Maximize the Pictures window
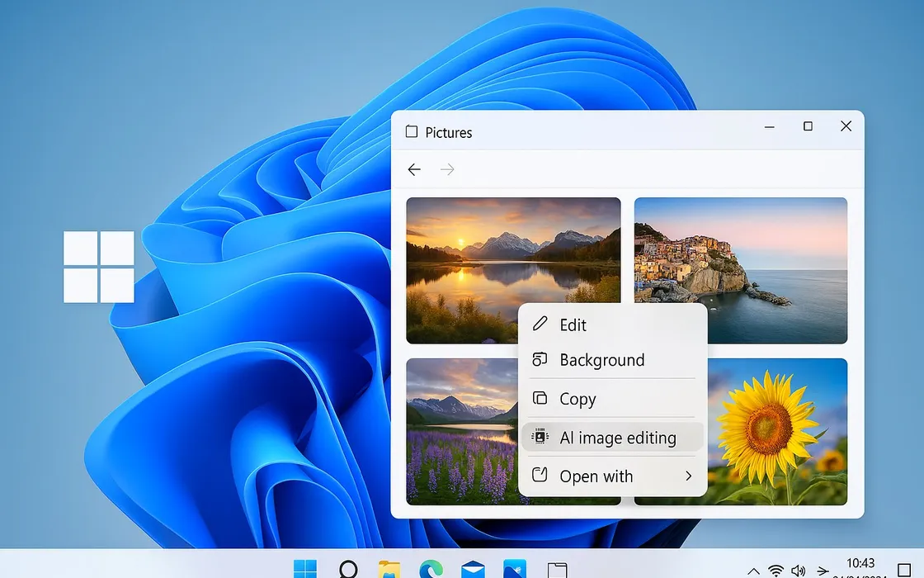Image resolution: width=924 pixels, height=578 pixels. (x=808, y=126)
